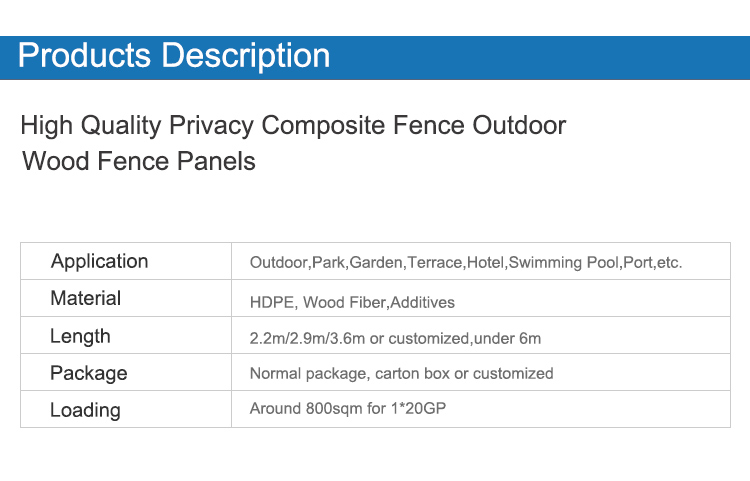Click the Wood Fence Panels title line
Viewport: 750px width, 481px height.
point(139,161)
